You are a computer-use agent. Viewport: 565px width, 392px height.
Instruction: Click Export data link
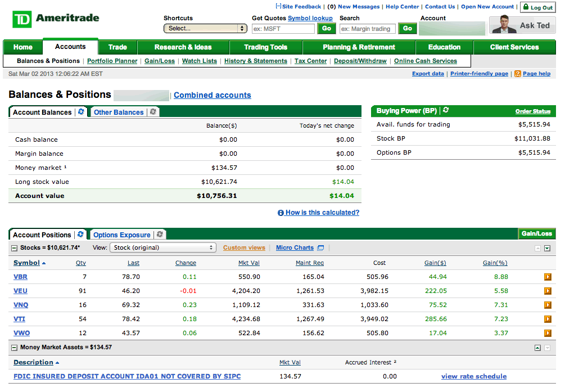(428, 74)
